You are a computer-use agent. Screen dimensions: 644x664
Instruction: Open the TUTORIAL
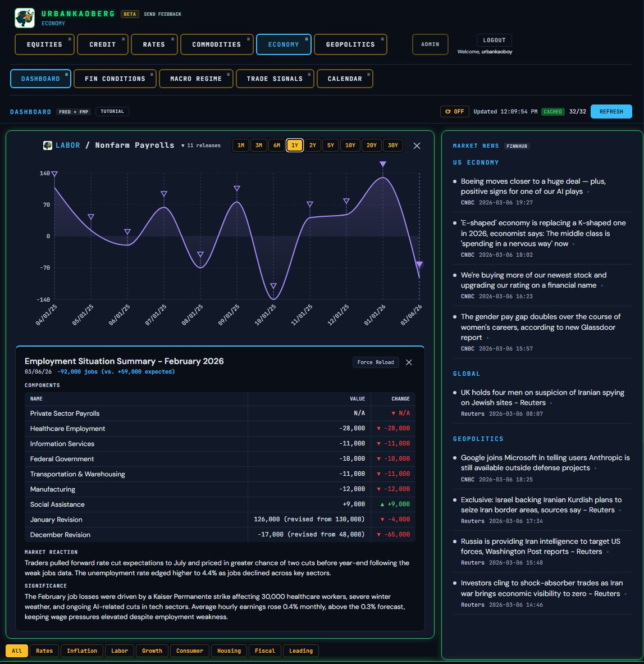pos(112,111)
